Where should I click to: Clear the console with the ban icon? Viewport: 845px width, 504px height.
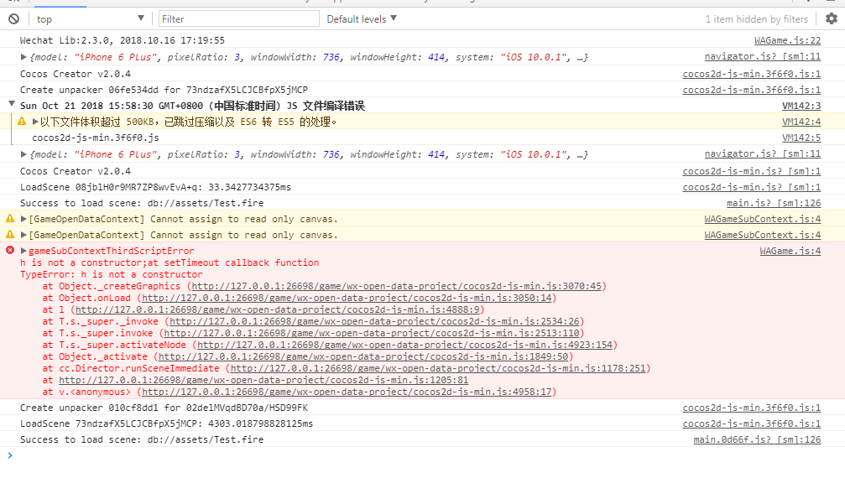pyautogui.click(x=14, y=19)
